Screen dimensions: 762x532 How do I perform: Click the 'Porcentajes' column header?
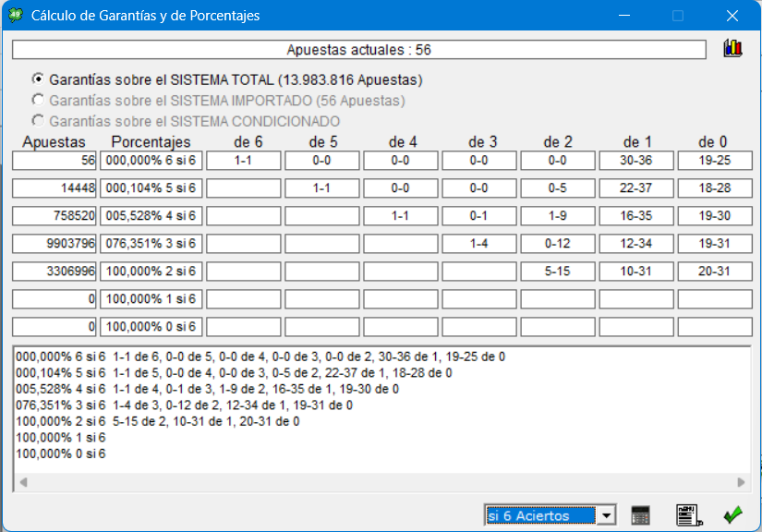[151, 142]
